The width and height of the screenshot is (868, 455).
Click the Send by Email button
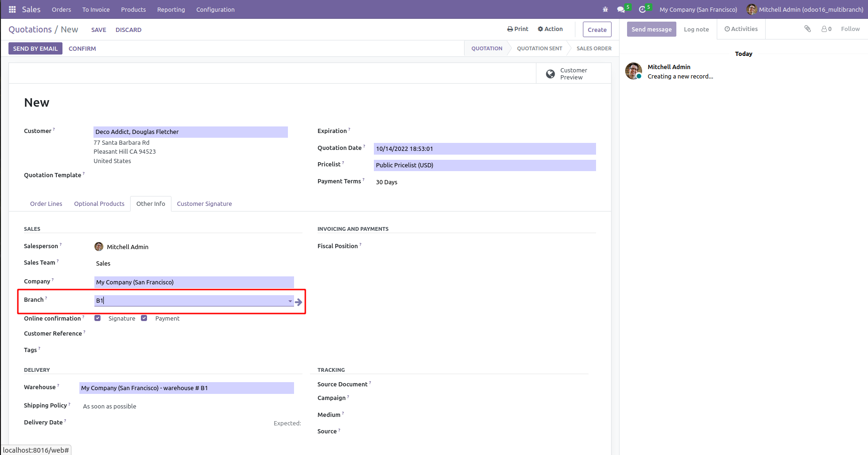coord(35,48)
